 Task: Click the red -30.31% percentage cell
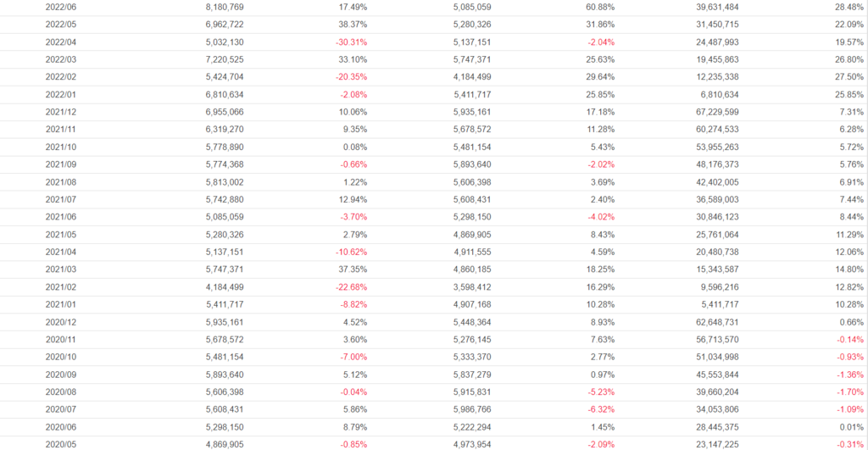(351, 42)
